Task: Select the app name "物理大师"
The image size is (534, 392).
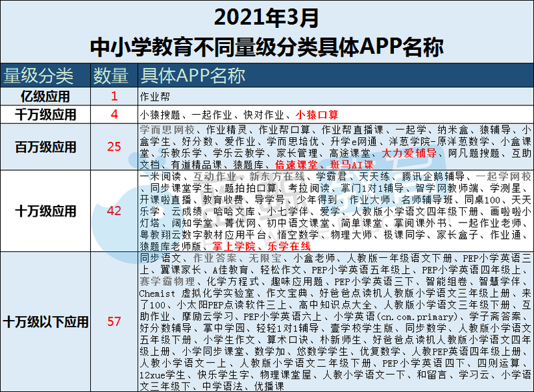Action: [351, 235]
